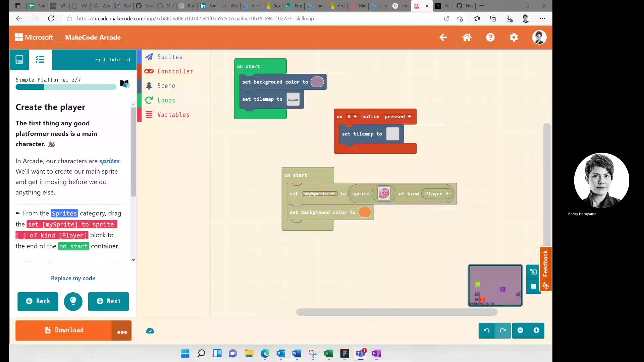
Task: Toggle the immersive reader audio icon
Action: point(124,84)
